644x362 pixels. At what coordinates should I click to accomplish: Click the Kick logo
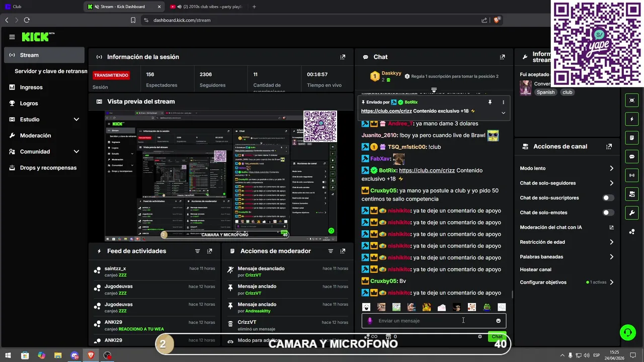pos(38,37)
